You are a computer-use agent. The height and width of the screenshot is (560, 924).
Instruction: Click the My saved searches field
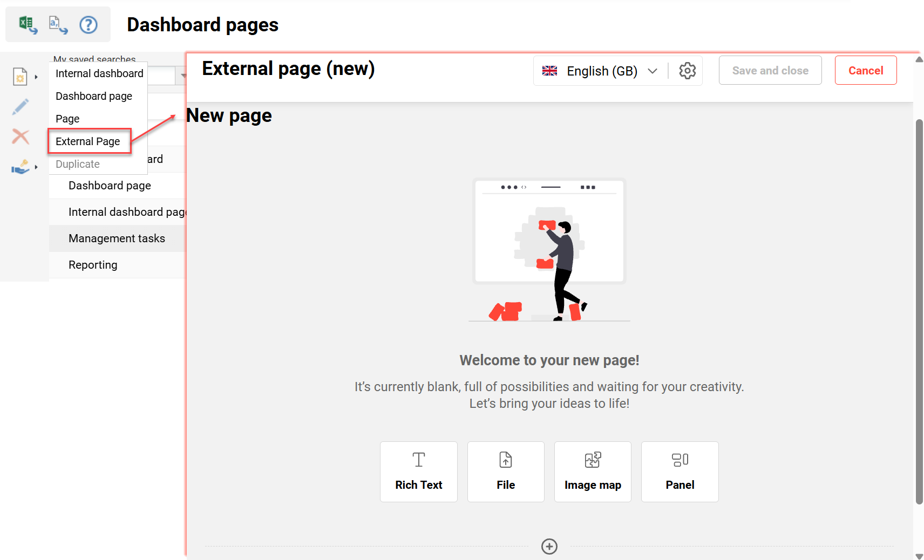(x=160, y=76)
